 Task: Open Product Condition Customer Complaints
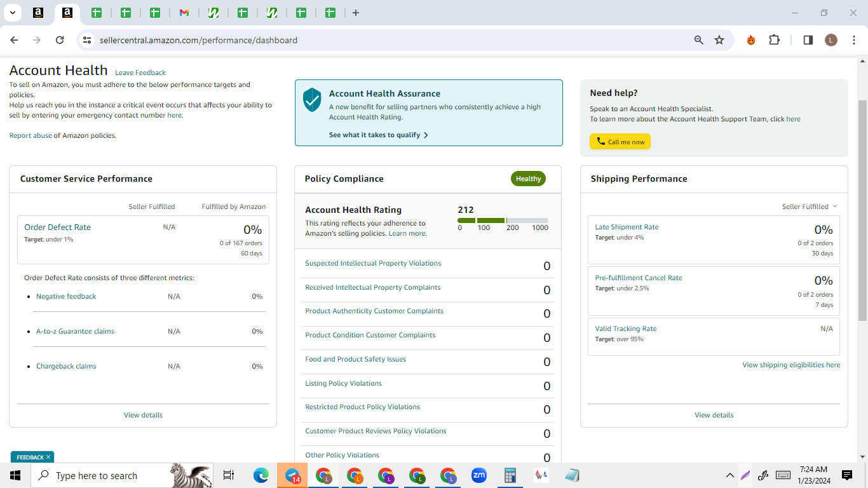pos(370,335)
